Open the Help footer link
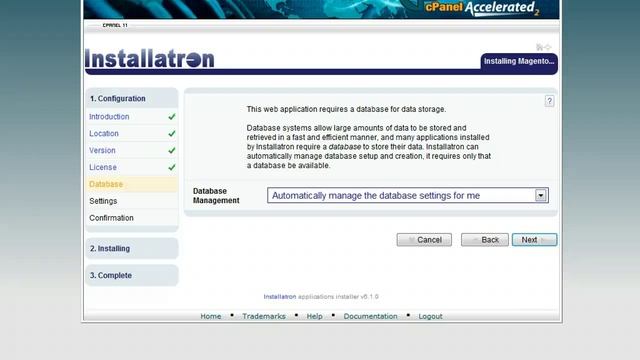The height and width of the screenshot is (360, 640). coord(314,316)
